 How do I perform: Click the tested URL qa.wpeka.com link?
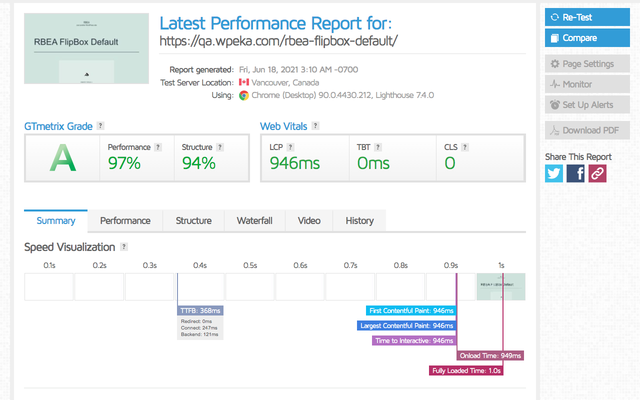click(278, 41)
